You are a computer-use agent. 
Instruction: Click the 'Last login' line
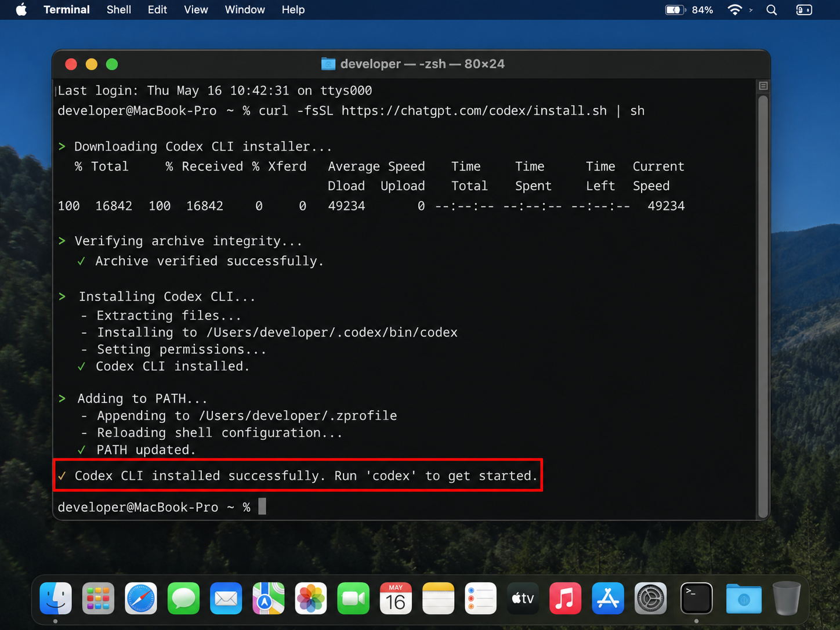pyautogui.click(x=215, y=90)
